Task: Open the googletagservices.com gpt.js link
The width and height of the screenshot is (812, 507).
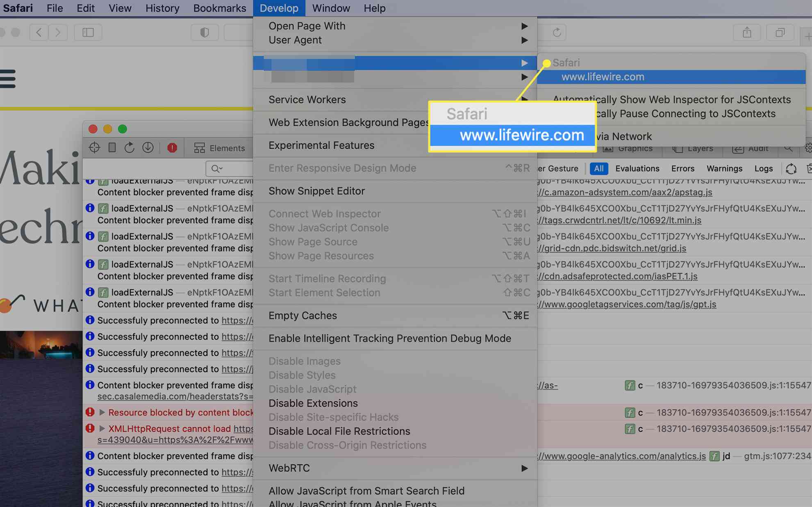Action: tap(627, 304)
